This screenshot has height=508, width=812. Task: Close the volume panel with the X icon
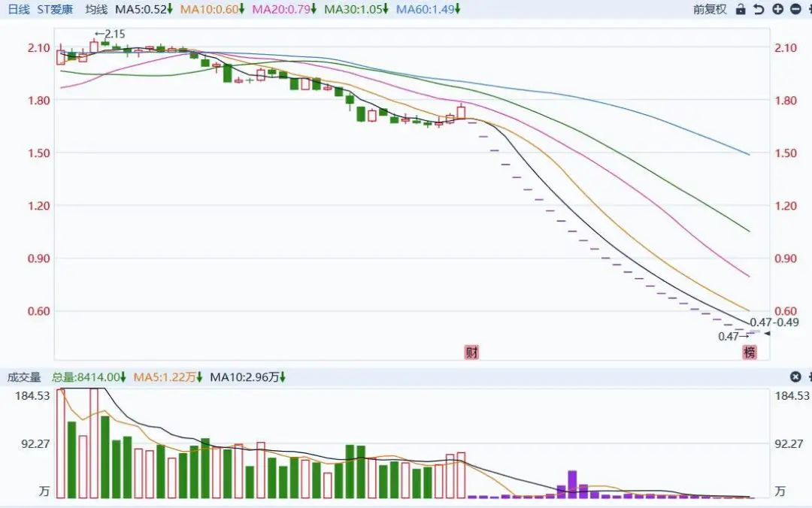click(795, 377)
